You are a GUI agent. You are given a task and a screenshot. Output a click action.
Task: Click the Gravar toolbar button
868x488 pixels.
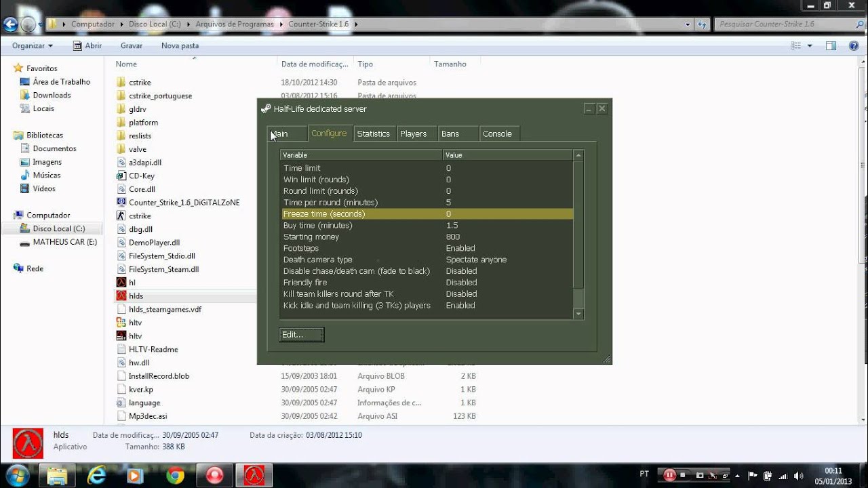coord(132,45)
